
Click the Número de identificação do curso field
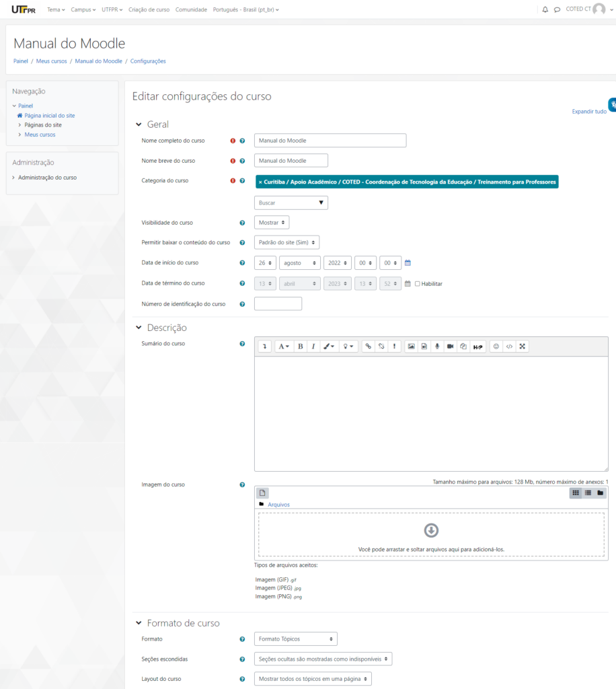(x=278, y=303)
